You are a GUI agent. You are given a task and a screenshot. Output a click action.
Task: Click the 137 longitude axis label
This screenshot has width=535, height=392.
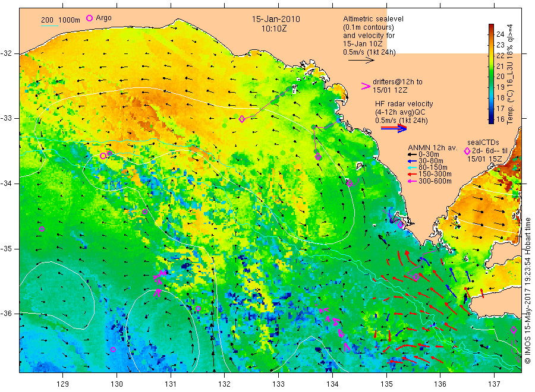[495, 384]
